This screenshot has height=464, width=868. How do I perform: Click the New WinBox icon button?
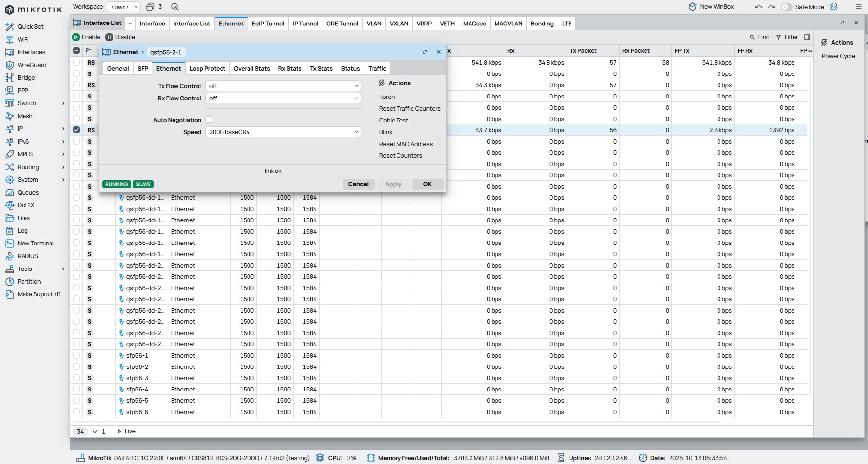(693, 7)
